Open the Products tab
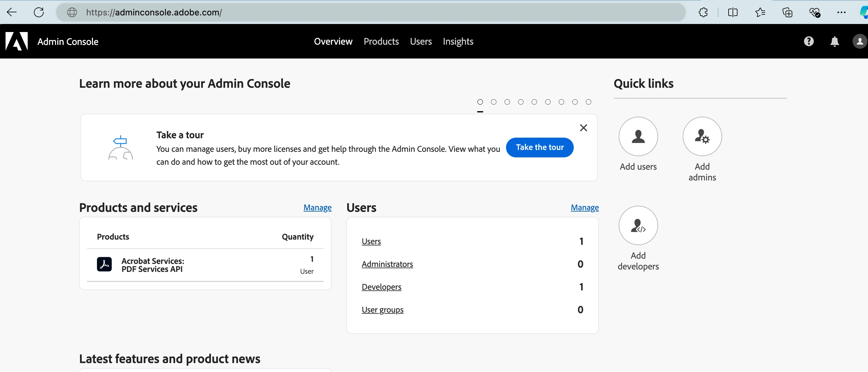The image size is (868, 372). (x=381, y=42)
